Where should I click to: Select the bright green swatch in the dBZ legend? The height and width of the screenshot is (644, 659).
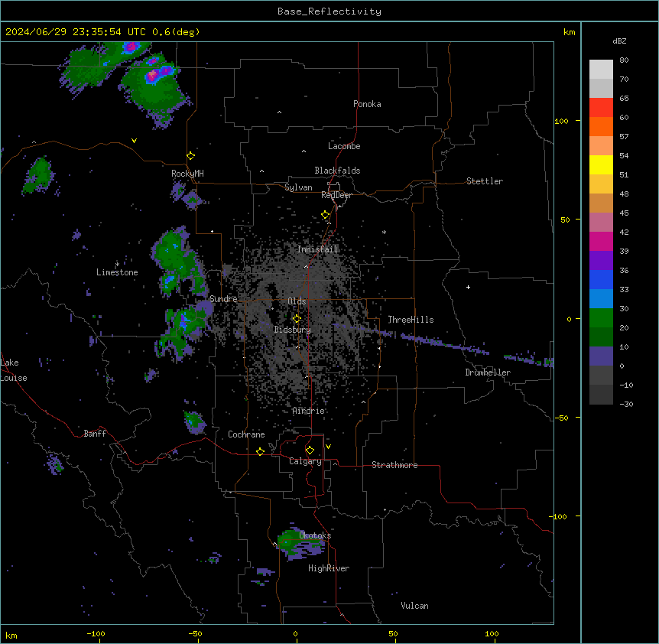pos(601,318)
